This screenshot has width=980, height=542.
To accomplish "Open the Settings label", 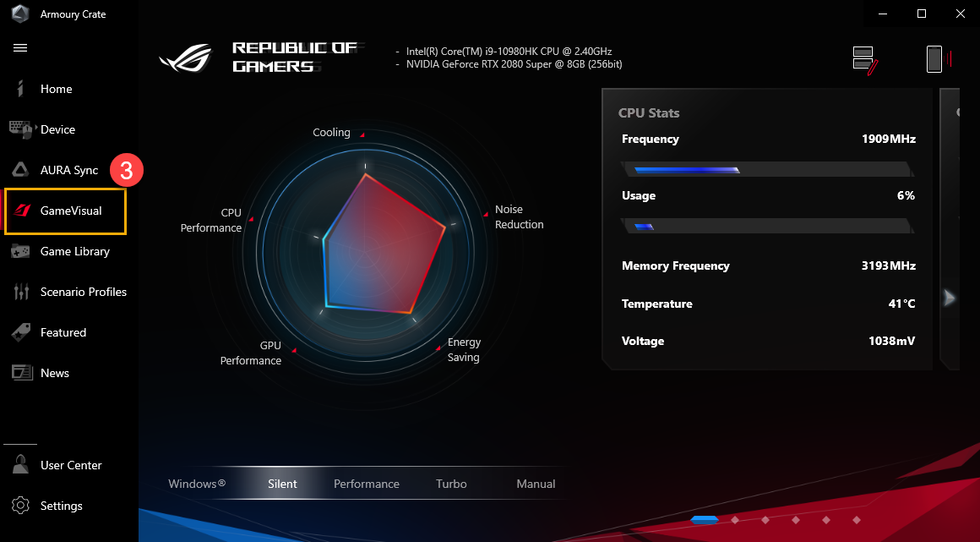I will pyautogui.click(x=61, y=506).
